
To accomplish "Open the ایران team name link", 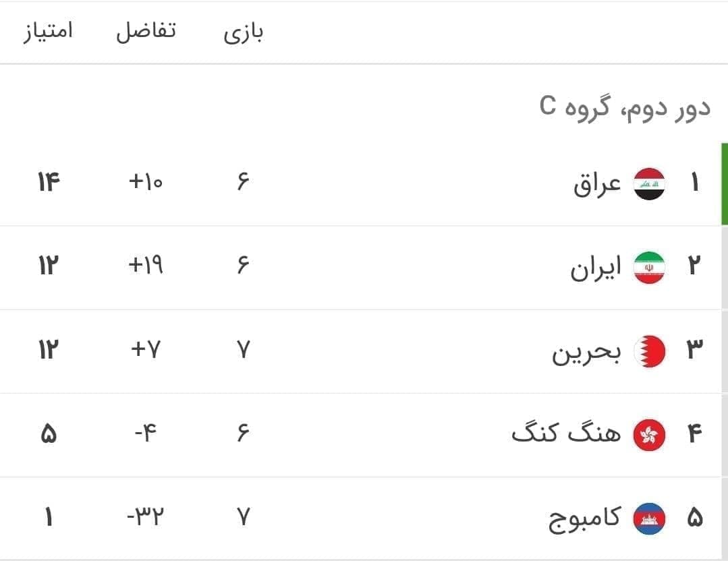I will click(x=595, y=267).
